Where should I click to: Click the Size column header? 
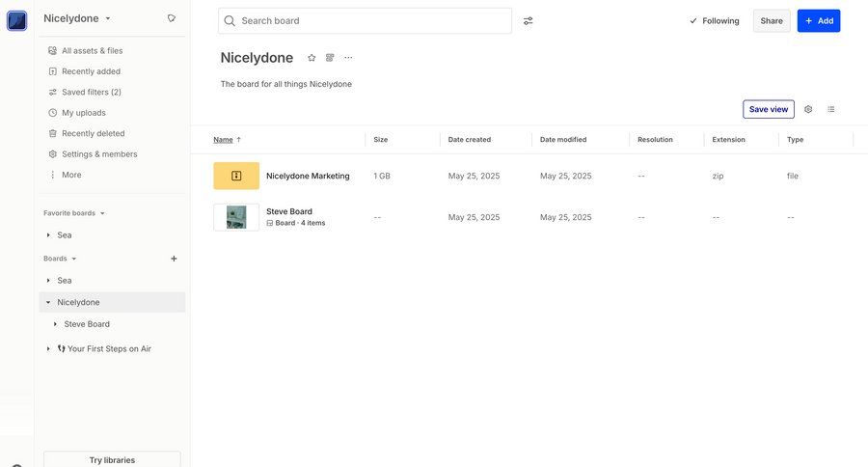380,140
